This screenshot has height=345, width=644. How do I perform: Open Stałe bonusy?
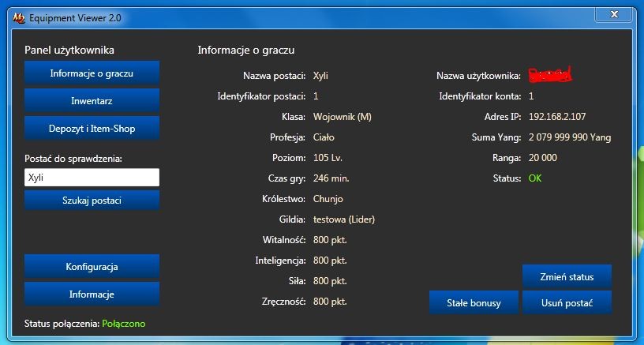(474, 303)
